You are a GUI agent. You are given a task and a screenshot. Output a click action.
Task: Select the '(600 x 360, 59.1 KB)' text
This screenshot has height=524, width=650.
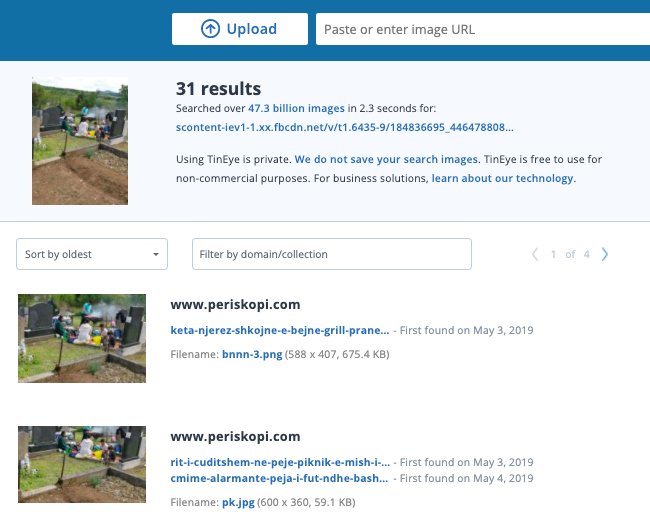306,502
